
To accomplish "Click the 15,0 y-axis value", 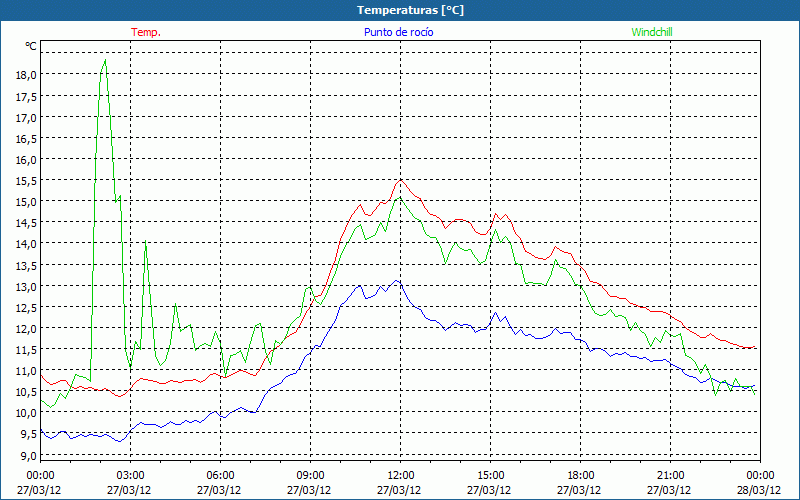I will click(27, 202).
